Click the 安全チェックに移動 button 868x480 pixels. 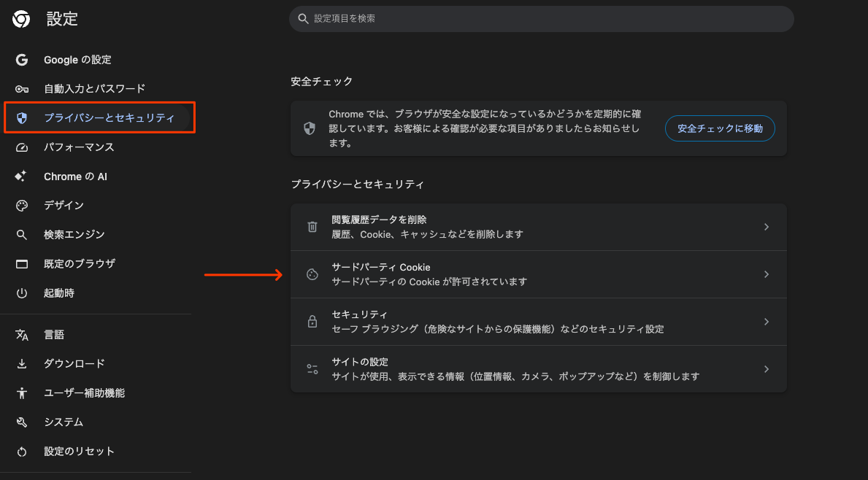[x=720, y=128]
